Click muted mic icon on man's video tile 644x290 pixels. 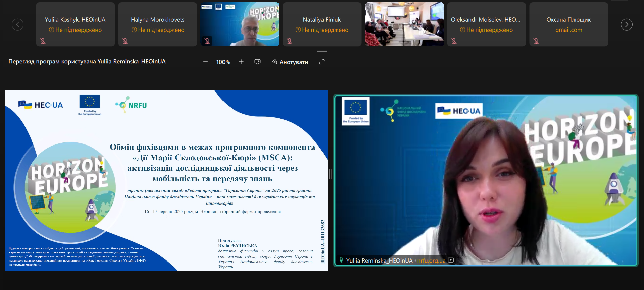click(x=207, y=41)
